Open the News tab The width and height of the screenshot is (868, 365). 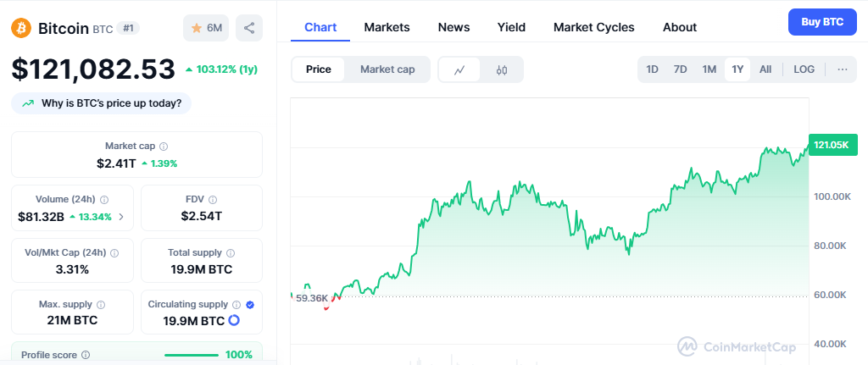[454, 27]
